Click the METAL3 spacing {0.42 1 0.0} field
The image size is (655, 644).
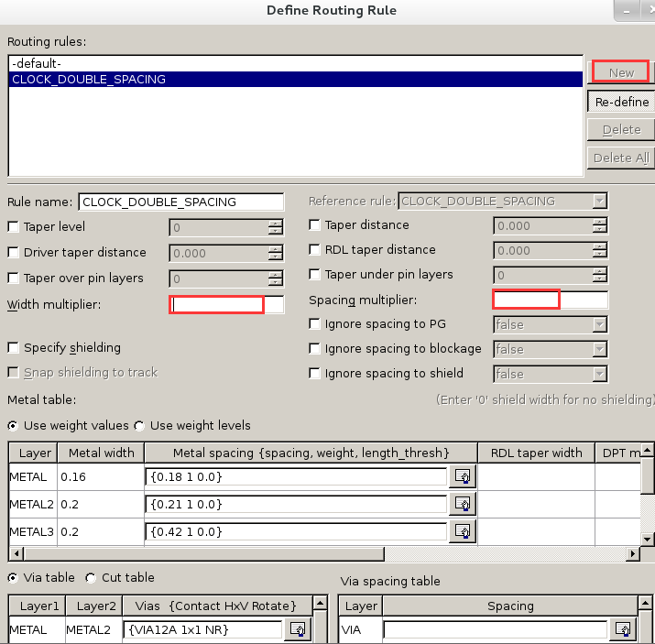[x=296, y=531]
